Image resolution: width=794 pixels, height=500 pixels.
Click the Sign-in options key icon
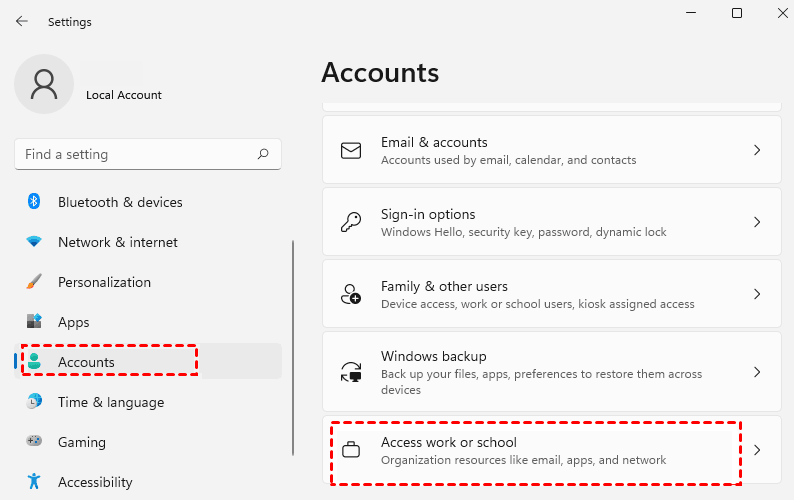[351, 222]
